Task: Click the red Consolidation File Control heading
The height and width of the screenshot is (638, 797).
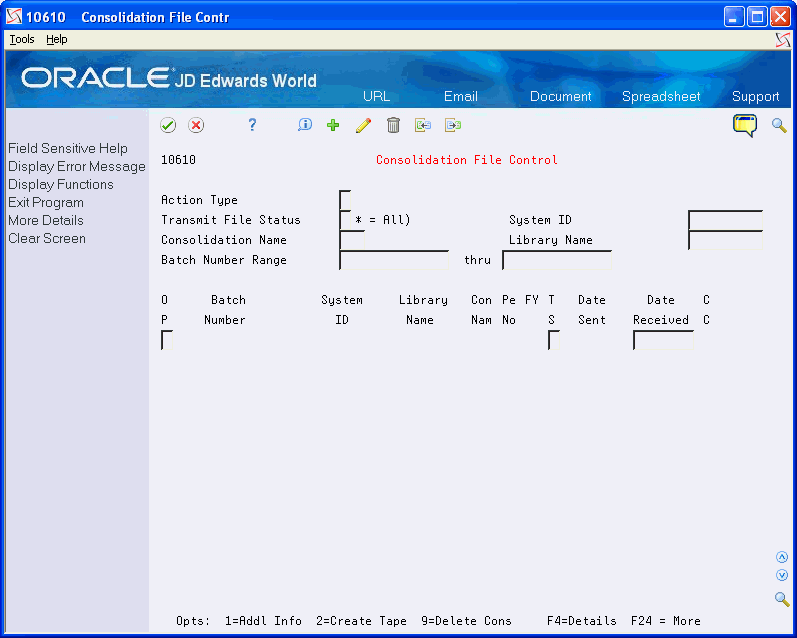Action: click(x=467, y=160)
